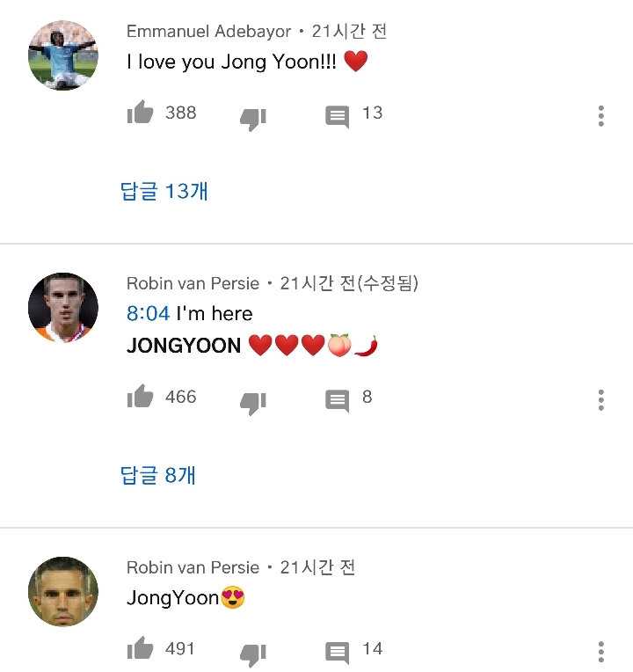Image resolution: width=633 pixels, height=672 pixels.
Task: Click avatar beside "JongYoon😍" comment
Action: pyautogui.click(x=63, y=592)
